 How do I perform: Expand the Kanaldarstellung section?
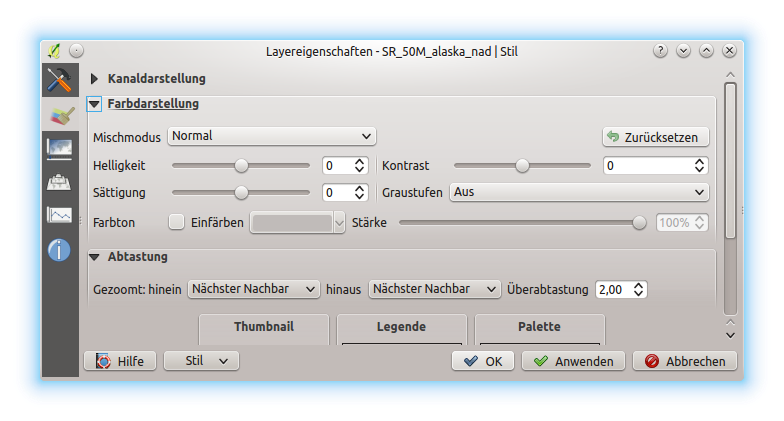click(x=95, y=78)
